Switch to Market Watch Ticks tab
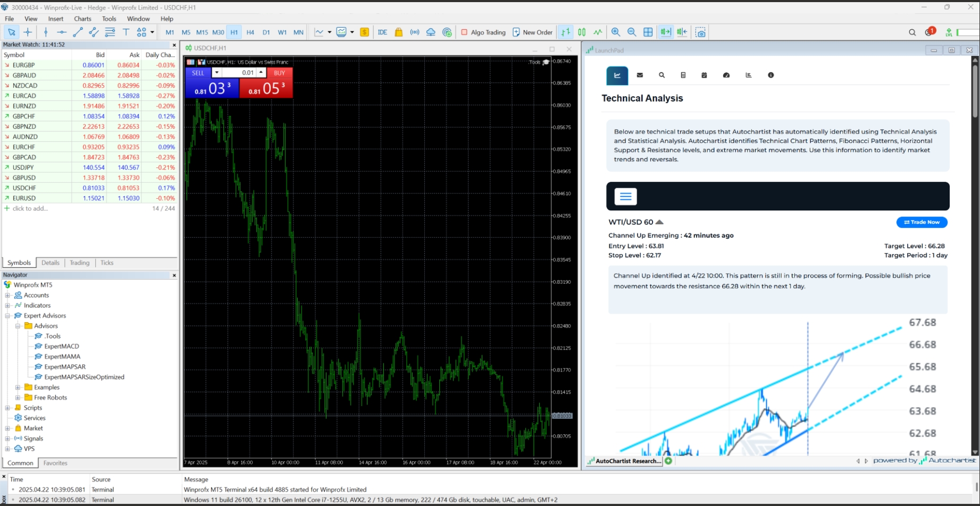 tap(107, 263)
